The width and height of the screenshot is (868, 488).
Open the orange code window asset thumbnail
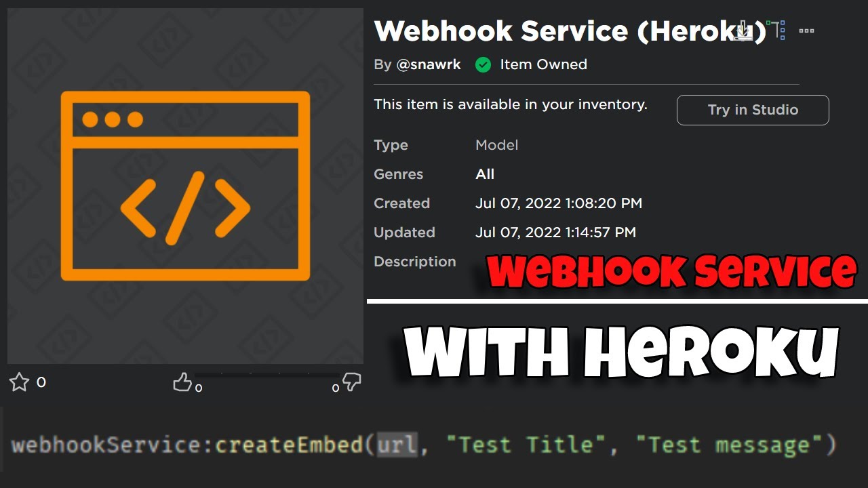click(x=185, y=186)
